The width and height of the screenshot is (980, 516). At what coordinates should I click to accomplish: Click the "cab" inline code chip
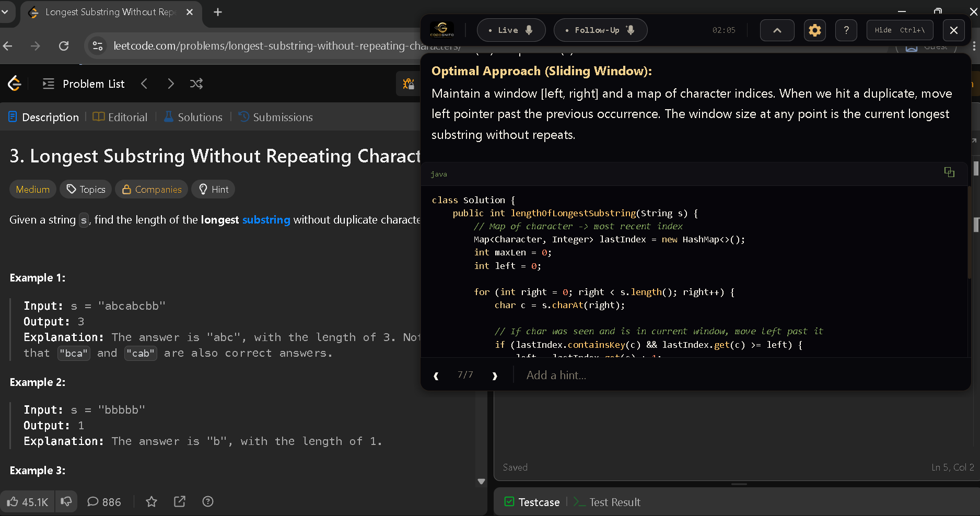tap(141, 354)
